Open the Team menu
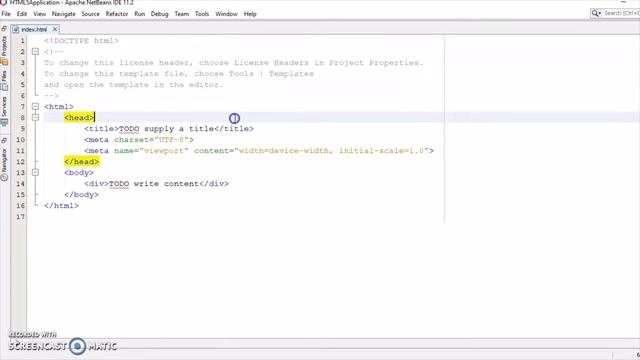This screenshot has height=360, width=640. (182, 14)
